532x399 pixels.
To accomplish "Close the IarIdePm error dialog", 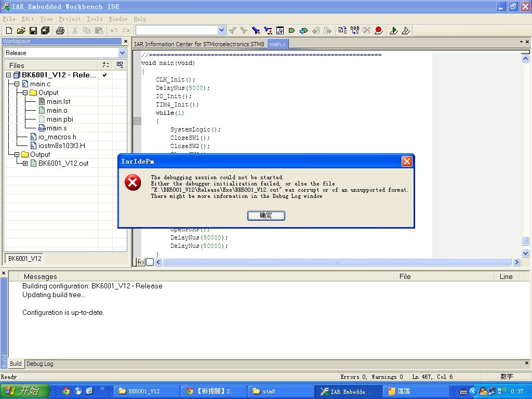I will (407, 162).
